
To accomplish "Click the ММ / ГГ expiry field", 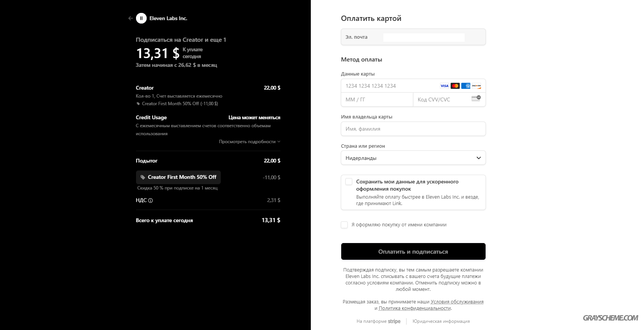I will click(x=377, y=99).
